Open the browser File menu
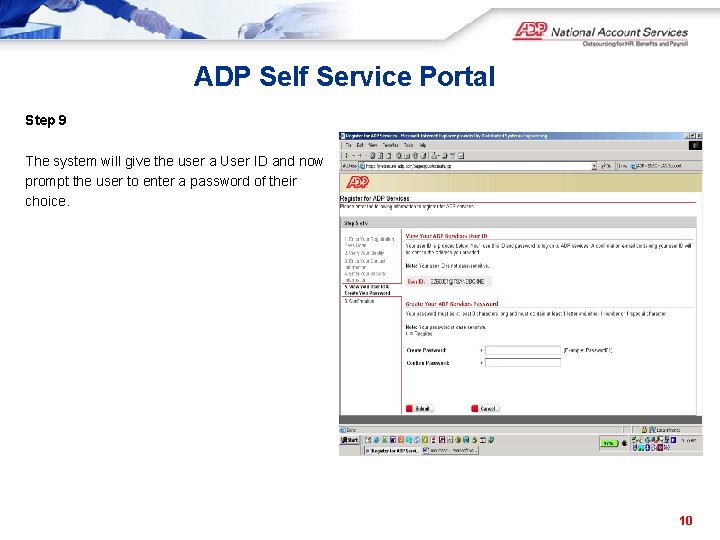Viewport: 720px width, 540px height. (x=349, y=145)
